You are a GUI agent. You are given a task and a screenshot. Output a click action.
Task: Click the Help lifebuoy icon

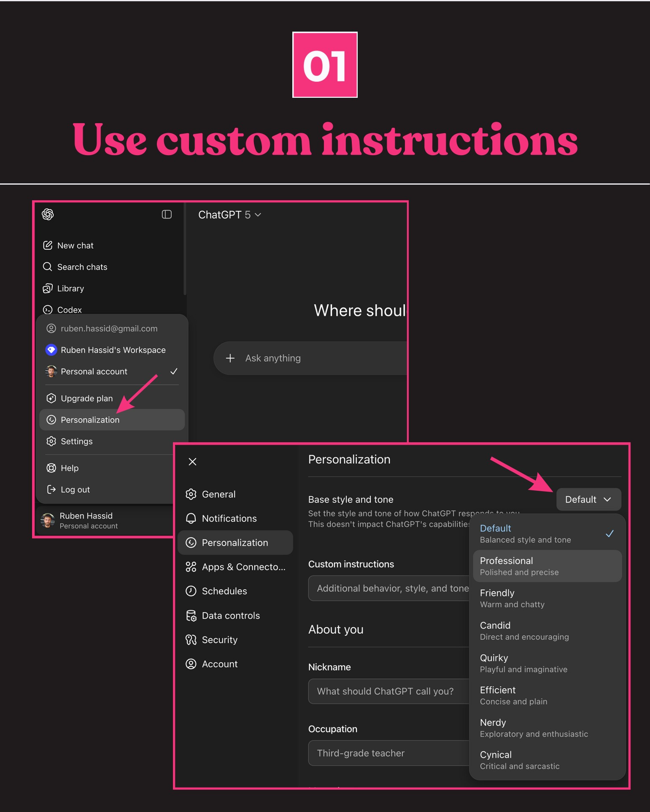pyautogui.click(x=51, y=468)
